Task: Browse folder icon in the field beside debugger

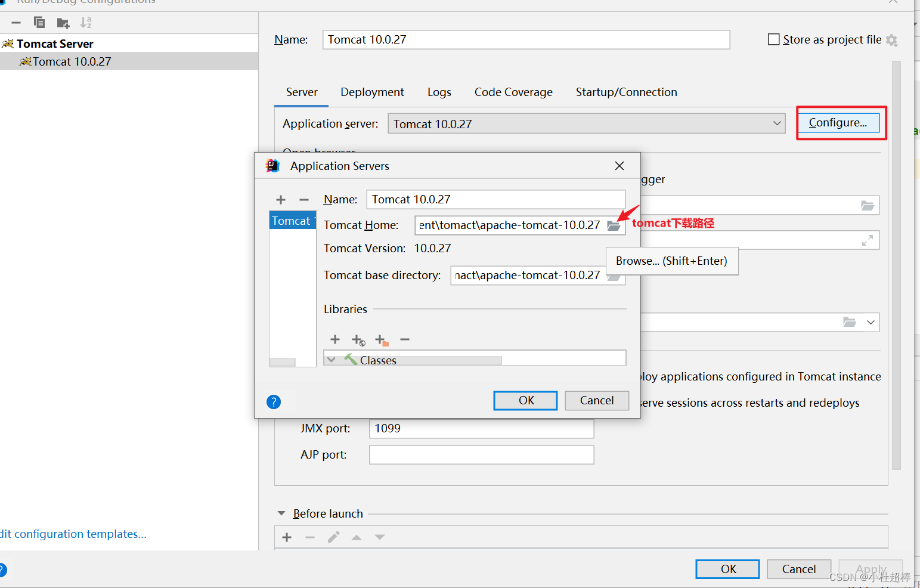Action: point(868,205)
